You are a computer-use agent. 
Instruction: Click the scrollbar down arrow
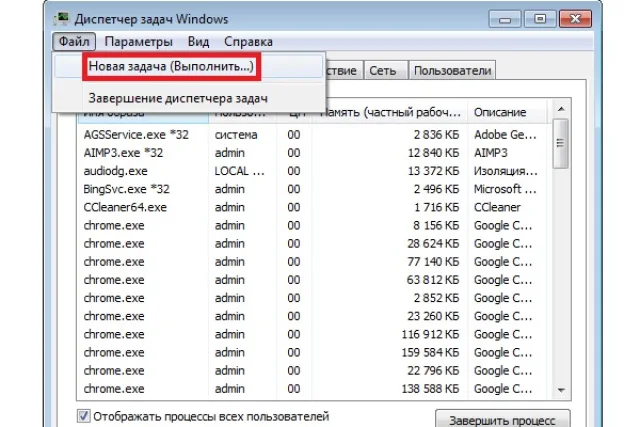[561, 390]
